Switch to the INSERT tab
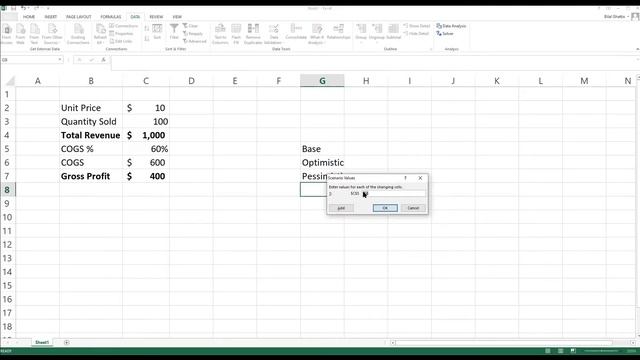 (51, 17)
